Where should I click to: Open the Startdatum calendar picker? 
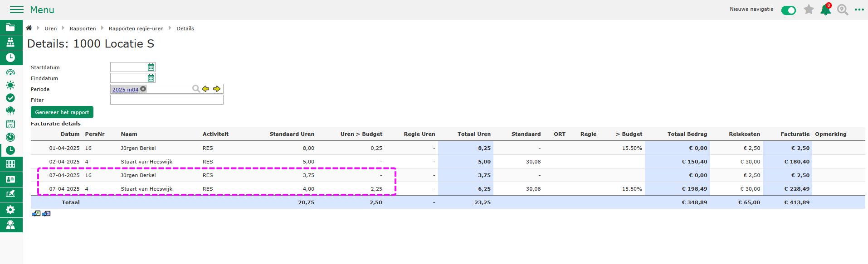151,67
